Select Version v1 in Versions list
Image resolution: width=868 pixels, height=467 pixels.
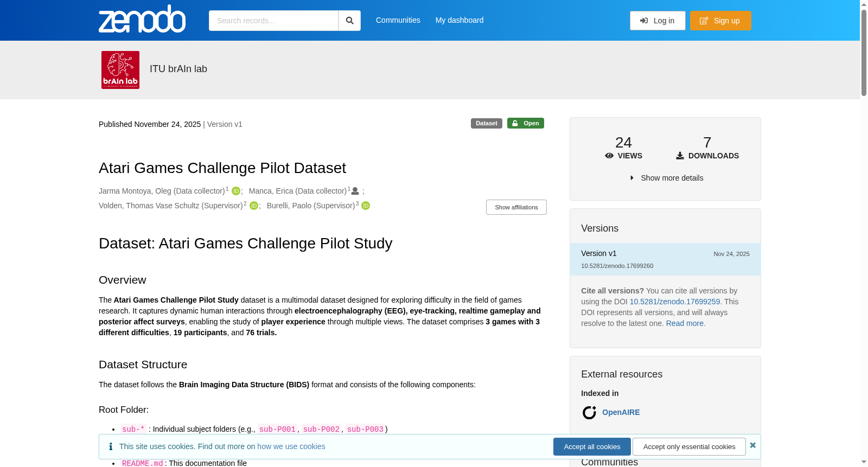click(x=665, y=259)
